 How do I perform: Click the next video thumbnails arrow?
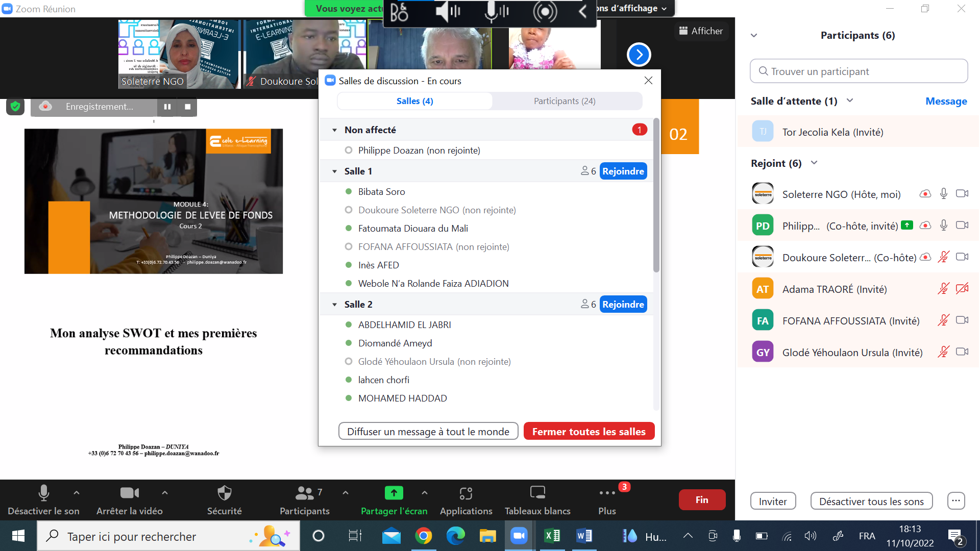[x=639, y=55]
